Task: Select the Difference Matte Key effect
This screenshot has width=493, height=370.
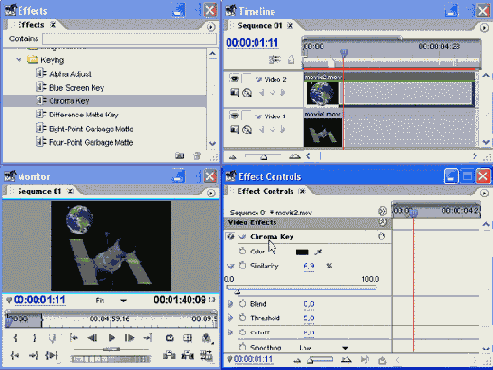Action: [83, 115]
